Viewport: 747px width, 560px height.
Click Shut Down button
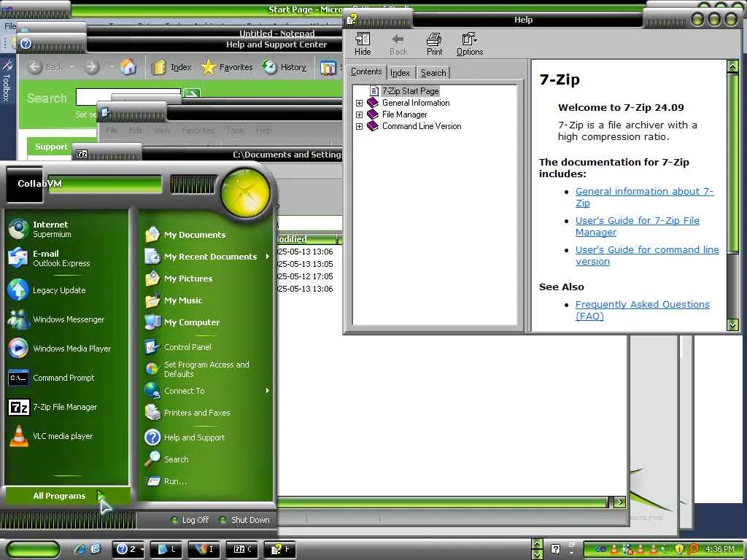coord(245,520)
